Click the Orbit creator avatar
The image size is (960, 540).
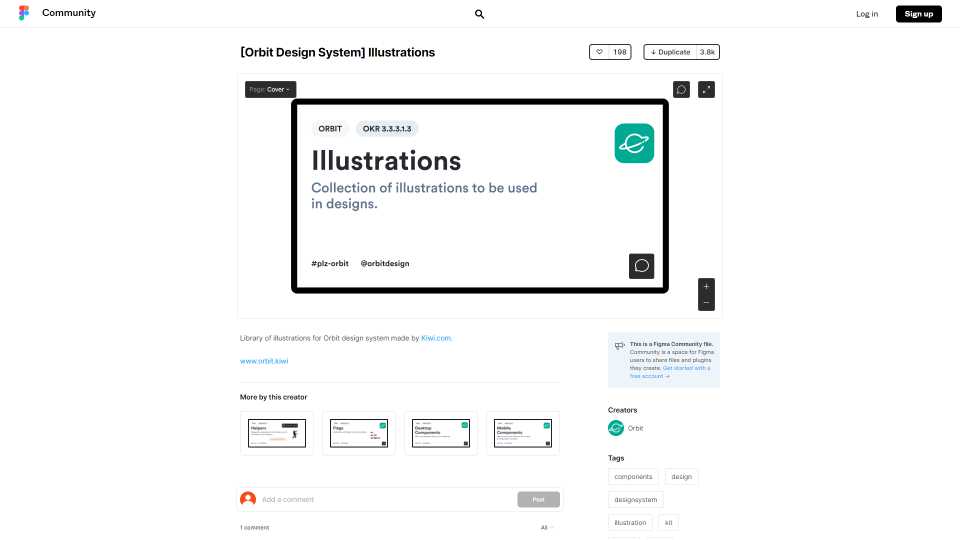[x=616, y=428]
